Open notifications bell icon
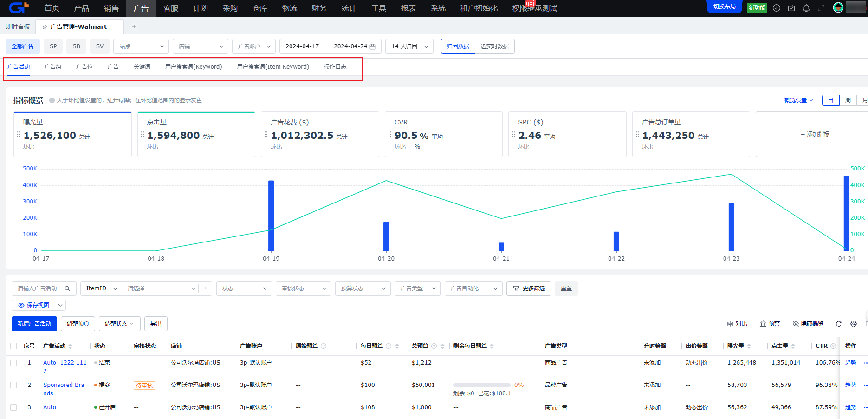 pos(806,8)
